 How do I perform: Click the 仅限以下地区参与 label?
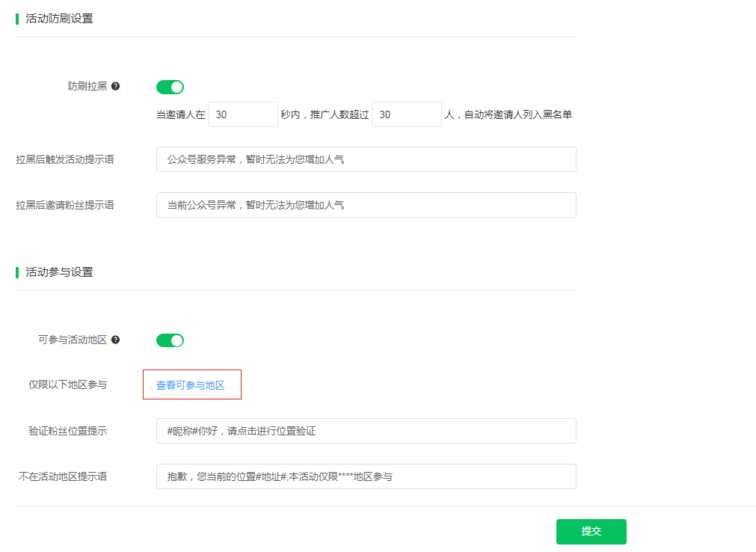pos(67,384)
